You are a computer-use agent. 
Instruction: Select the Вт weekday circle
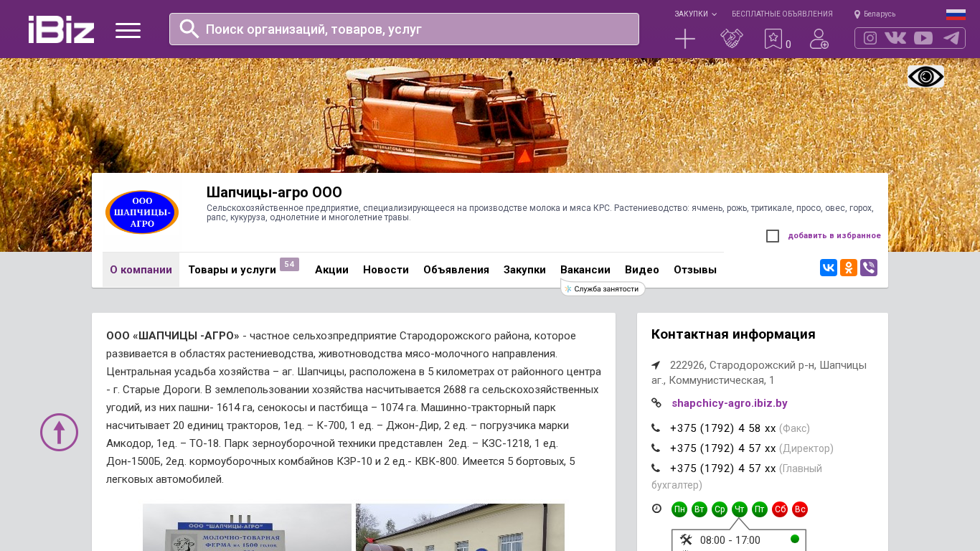tap(699, 509)
